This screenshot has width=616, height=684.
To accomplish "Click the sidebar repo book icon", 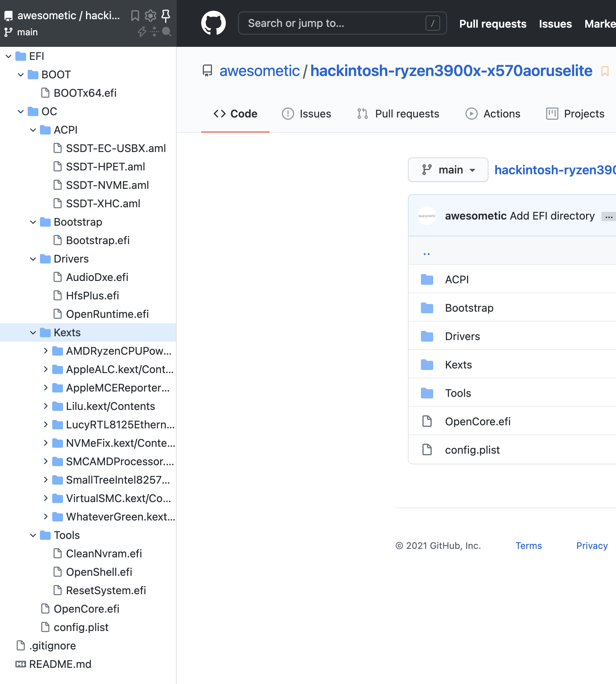I will tap(8, 16).
